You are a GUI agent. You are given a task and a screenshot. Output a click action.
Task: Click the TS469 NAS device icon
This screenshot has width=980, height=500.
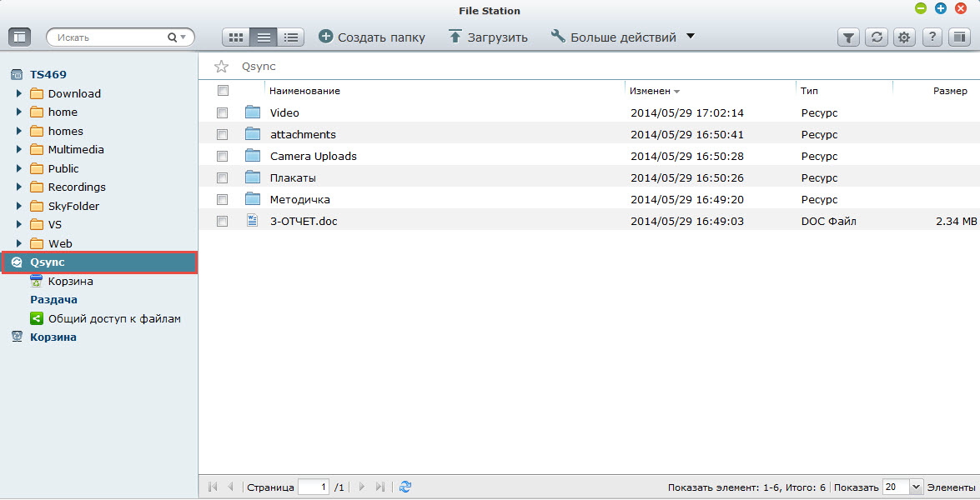pyautogui.click(x=17, y=74)
